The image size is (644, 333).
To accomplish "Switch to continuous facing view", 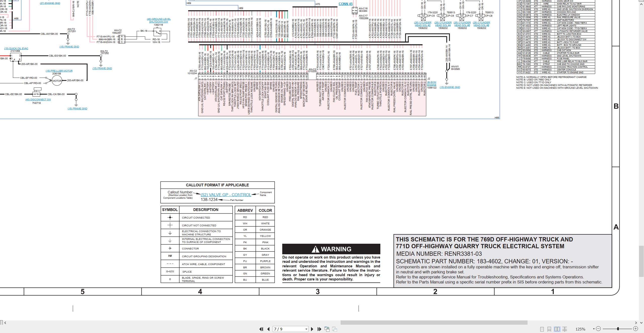I will point(565,329).
